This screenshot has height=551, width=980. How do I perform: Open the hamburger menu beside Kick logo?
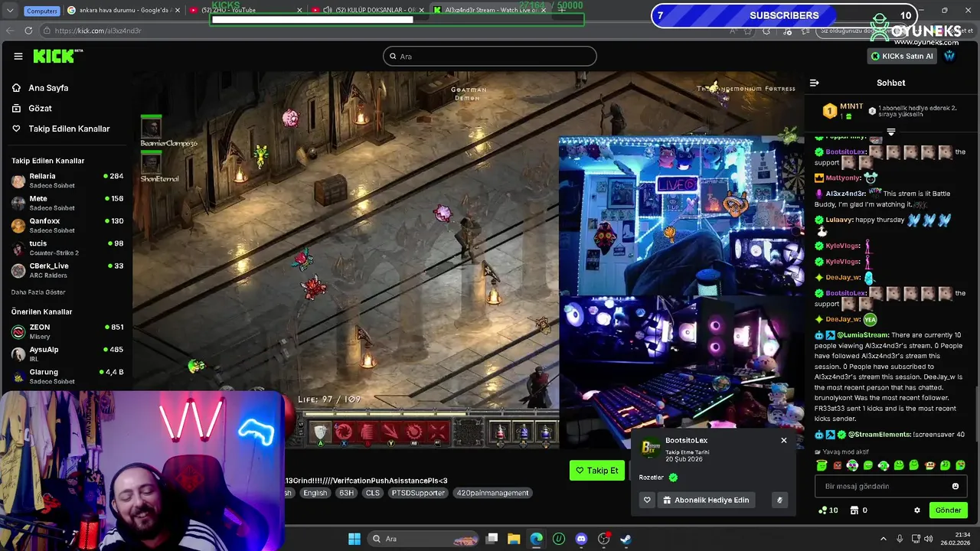click(x=18, y=56)
